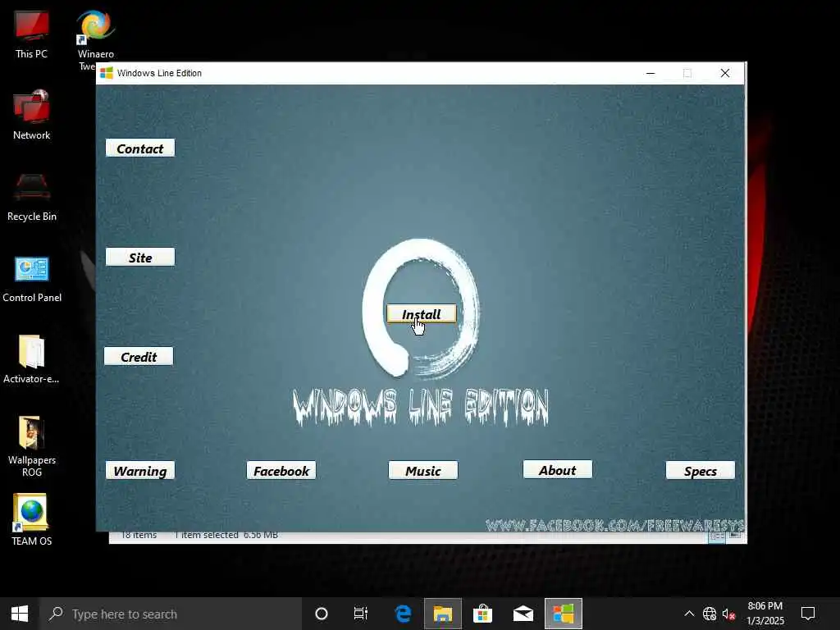The image size is (840, 630).
Task: Select the Wallpapers ROG folder icon
Action: tap(32, 446)
